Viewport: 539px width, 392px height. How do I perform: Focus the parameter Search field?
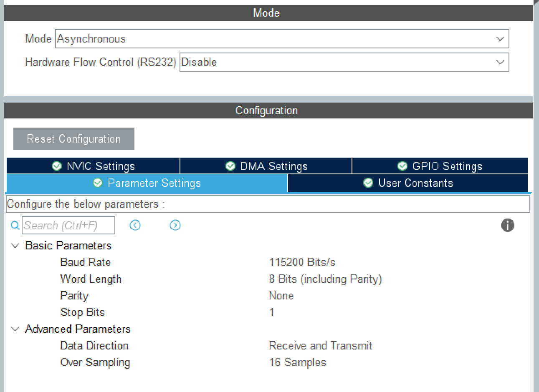[x=68, y=226]
